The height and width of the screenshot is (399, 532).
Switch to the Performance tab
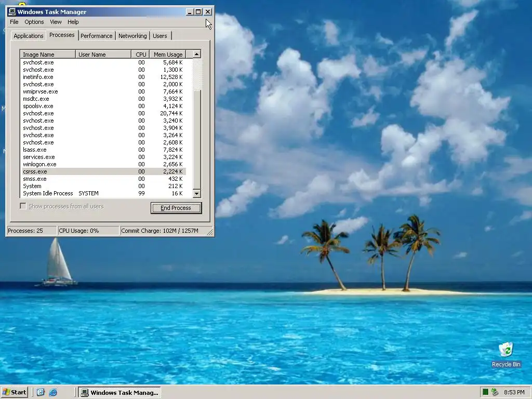(x=96, y=36)
